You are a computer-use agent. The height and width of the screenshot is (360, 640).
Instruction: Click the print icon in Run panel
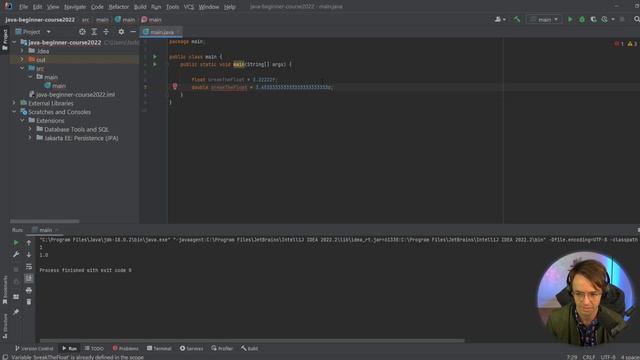29,290
